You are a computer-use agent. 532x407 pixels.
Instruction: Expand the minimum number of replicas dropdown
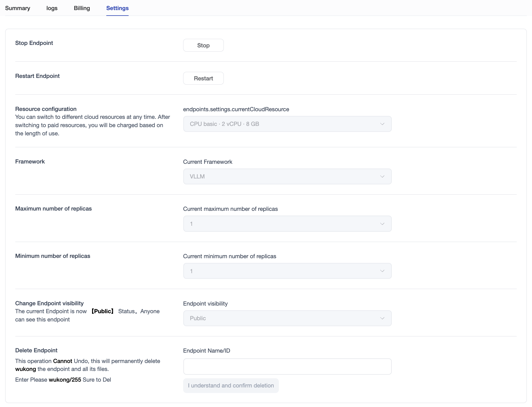pos(281,271)
